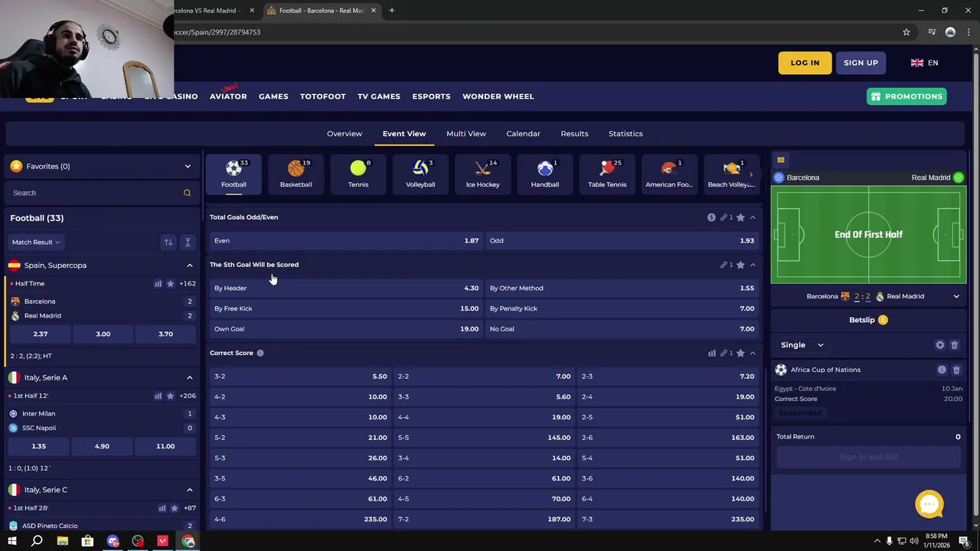Viewport: 980px width, 551px height.
Task: Click the sort order icon beside Match Result
Action: click(168, 242)
